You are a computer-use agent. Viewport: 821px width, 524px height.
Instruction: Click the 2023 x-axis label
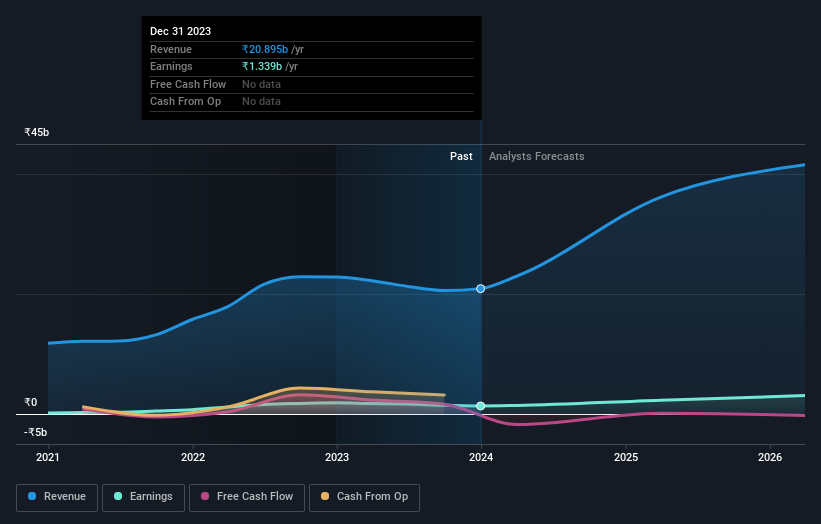click(337, 458)
